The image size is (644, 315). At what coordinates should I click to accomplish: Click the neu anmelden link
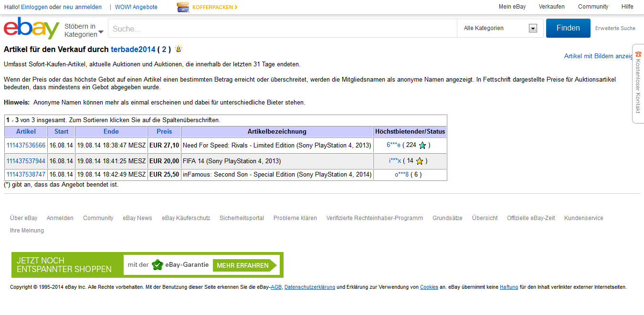coord(82,7)
